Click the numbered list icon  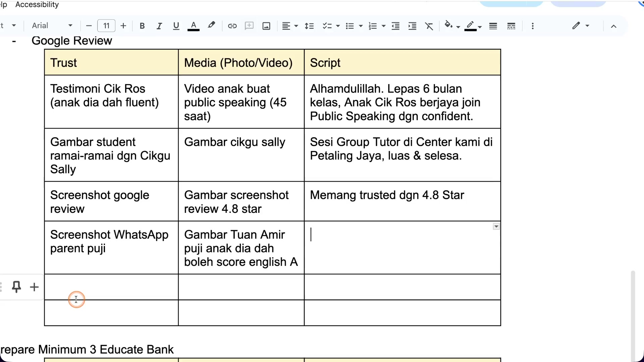tap(373, 26)
